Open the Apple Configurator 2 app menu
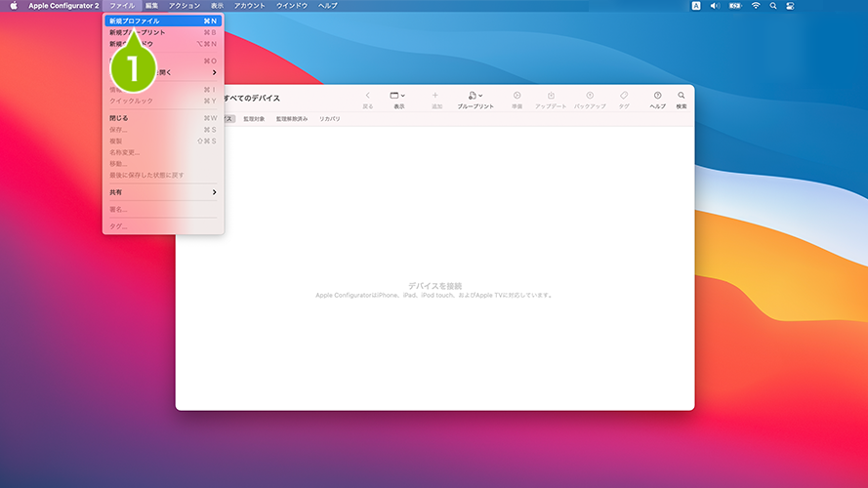This screenshot has height=488, width=868. pyautogui.click(x=63, y=6)
